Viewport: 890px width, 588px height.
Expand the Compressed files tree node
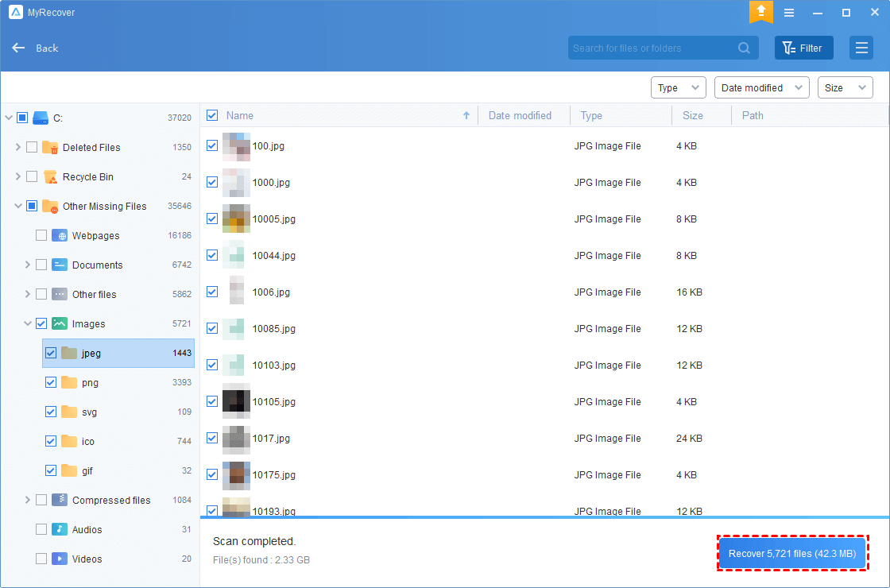(28, 500)
